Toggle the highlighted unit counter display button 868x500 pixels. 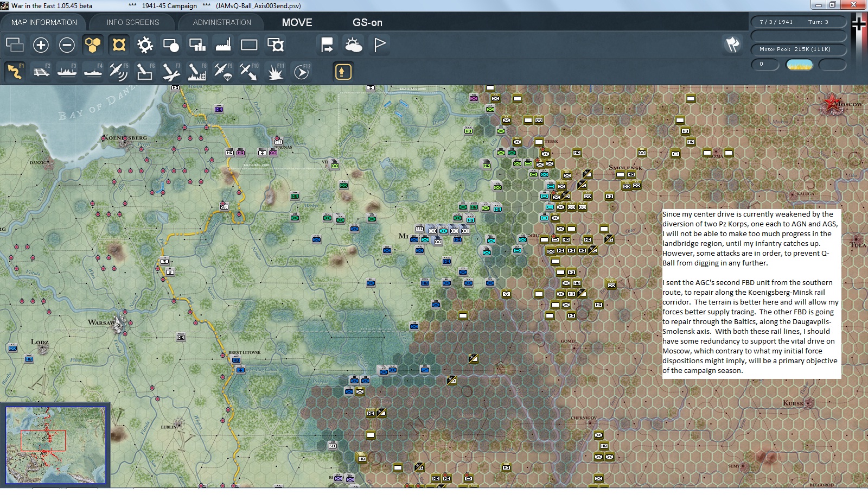[x=119, y=45]
